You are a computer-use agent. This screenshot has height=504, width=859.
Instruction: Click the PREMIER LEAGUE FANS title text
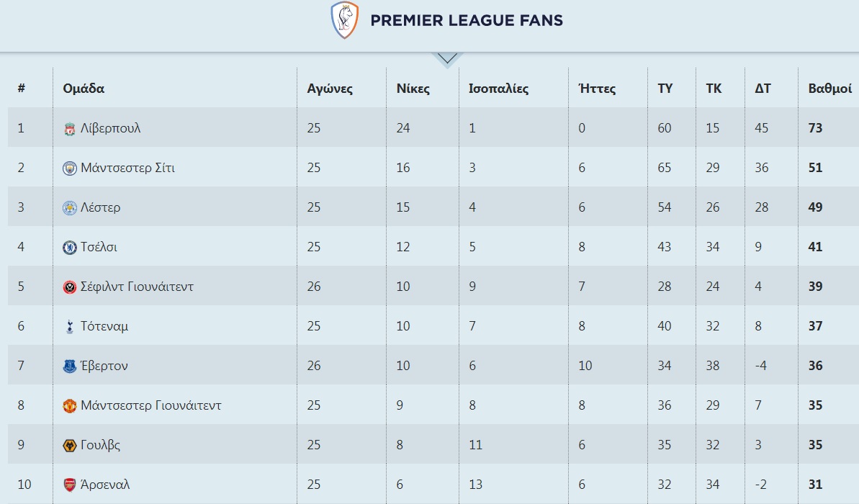point(467,20)
